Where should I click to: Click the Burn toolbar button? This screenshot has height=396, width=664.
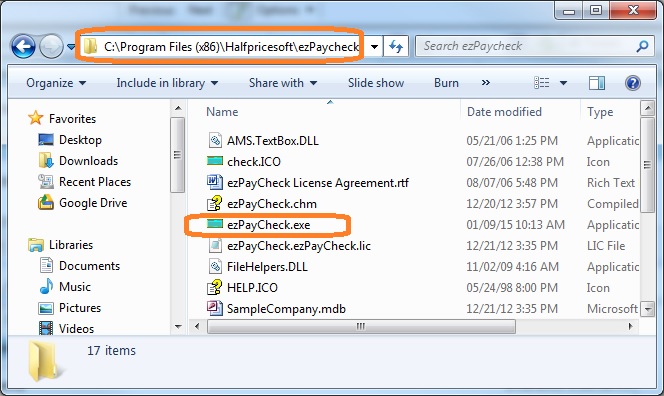(x=446, y=83)
